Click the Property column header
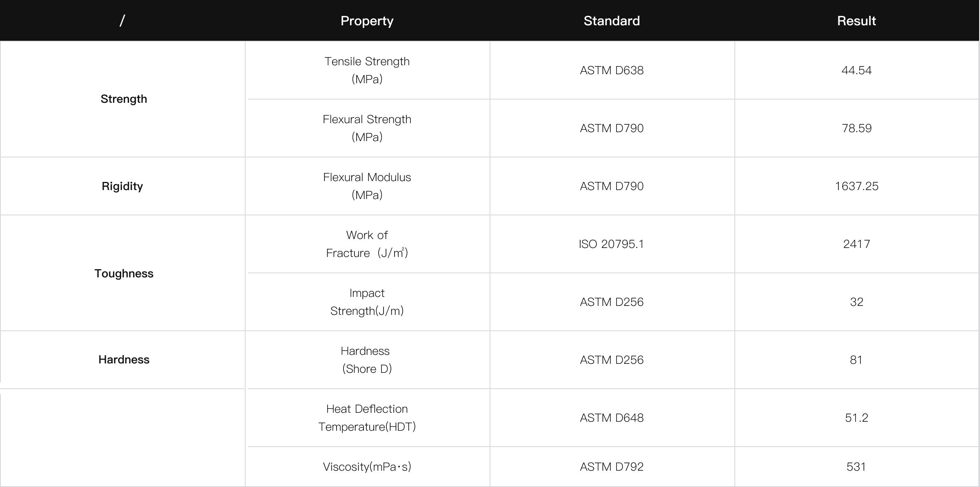 pos(367,21)
